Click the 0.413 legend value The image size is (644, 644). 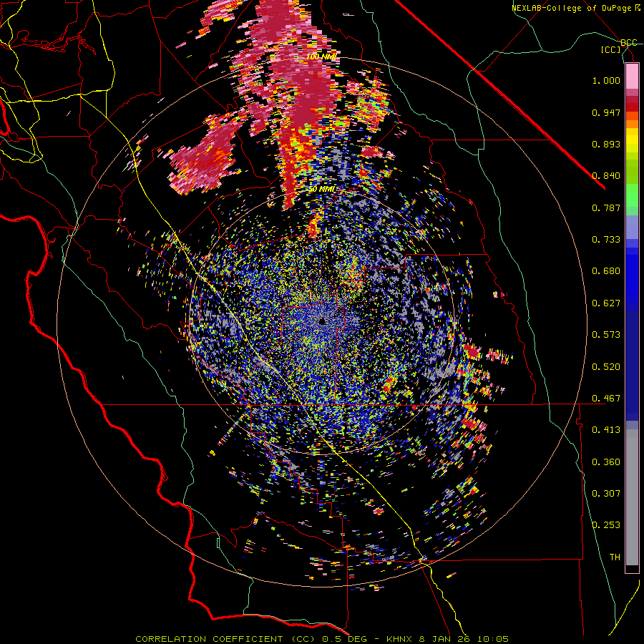[x=606, y=430]
